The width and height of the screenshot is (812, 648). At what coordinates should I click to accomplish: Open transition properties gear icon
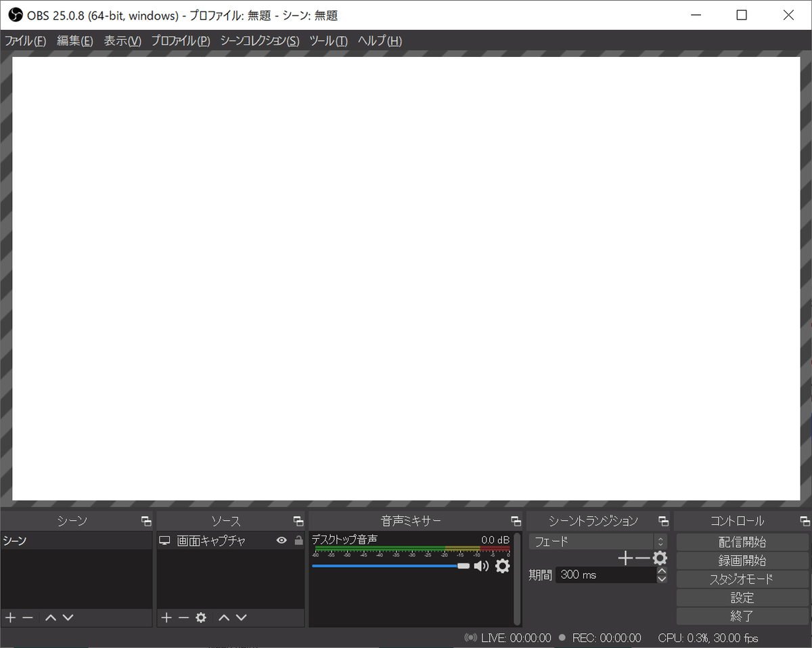pyautogui.click(x=660, y=558)
